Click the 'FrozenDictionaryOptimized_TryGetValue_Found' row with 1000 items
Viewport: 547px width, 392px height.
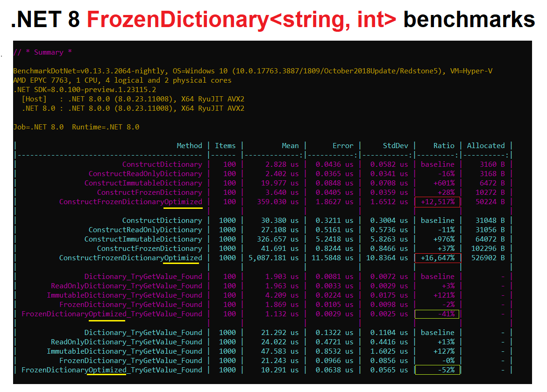tap(263, 371)
